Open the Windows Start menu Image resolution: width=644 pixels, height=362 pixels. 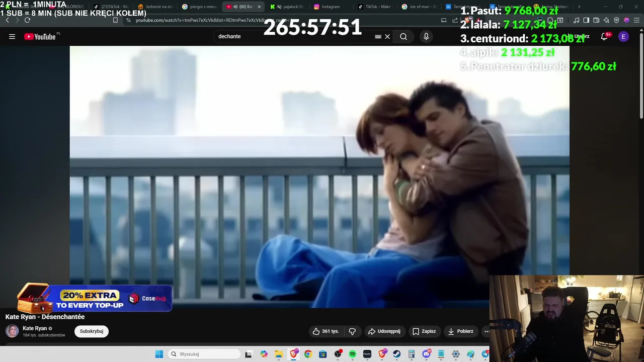pyautogui.click(x=159, y=354)
